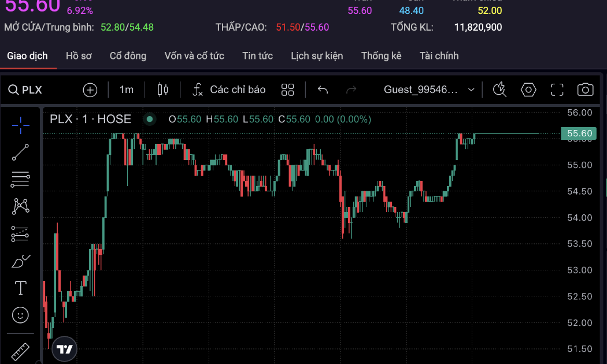
Task: Click the green market status dot
Action: (149, 119)
